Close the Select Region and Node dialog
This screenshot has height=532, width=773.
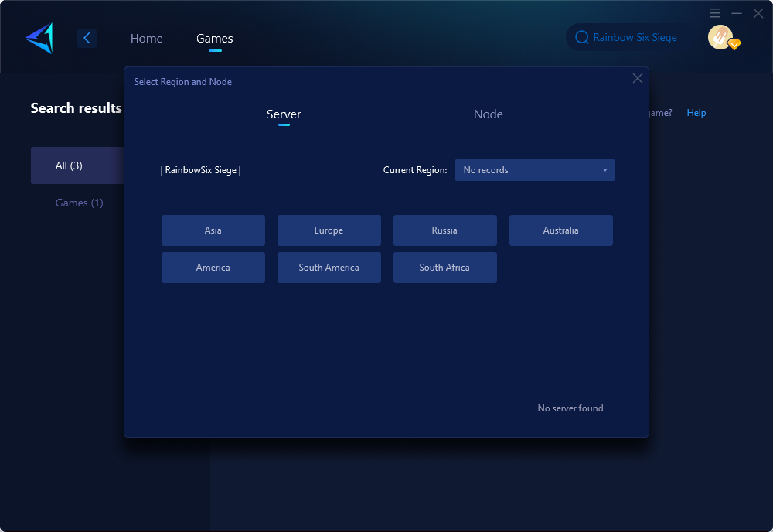(x=638, y=78)
